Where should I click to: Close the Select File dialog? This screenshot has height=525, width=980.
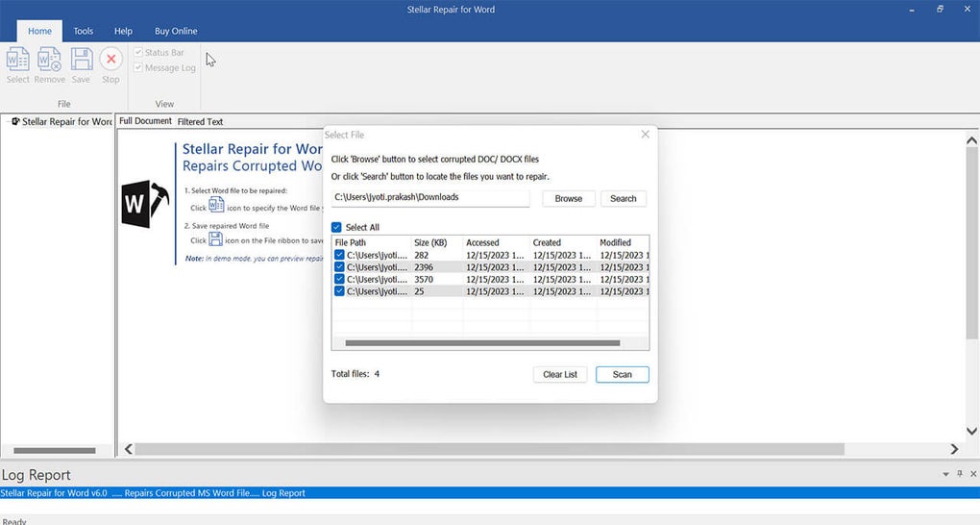[x=645, y=135]
